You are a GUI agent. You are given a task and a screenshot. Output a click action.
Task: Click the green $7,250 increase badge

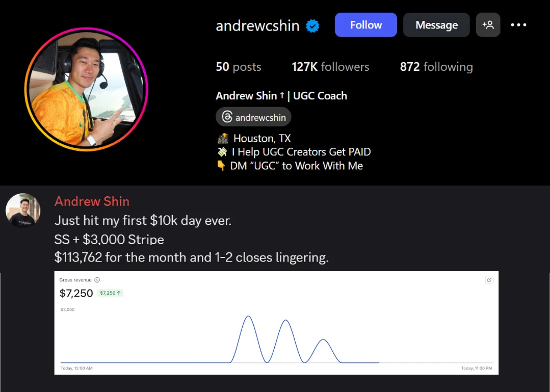pyautogui.click(x=110, y=293)
